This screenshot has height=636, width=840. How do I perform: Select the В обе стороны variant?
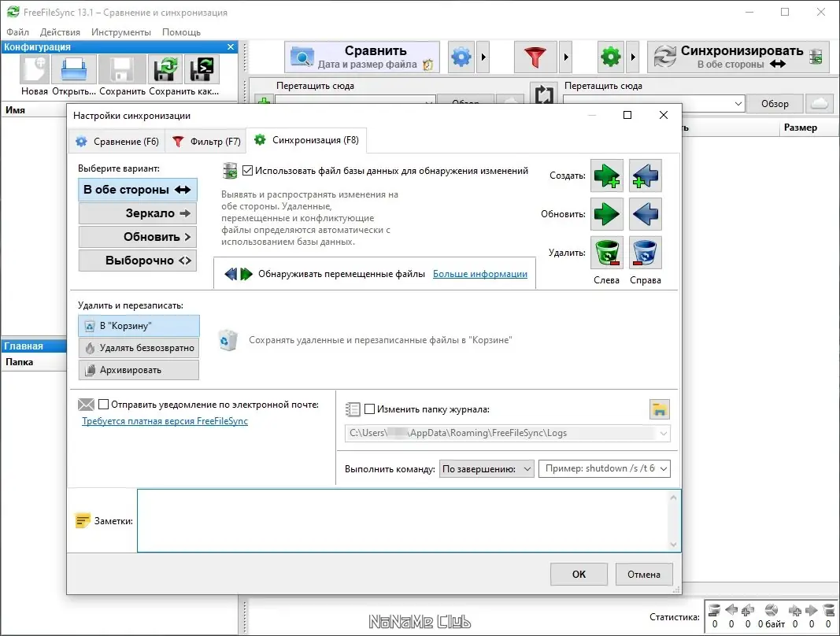click(x=138, y=190)
